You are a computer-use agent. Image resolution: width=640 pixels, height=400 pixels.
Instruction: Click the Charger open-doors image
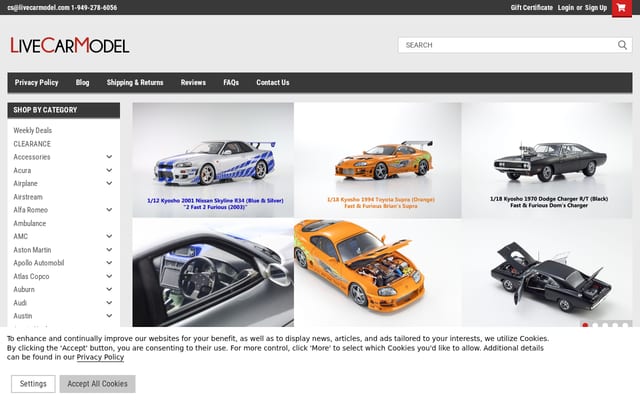click(547, 272)
